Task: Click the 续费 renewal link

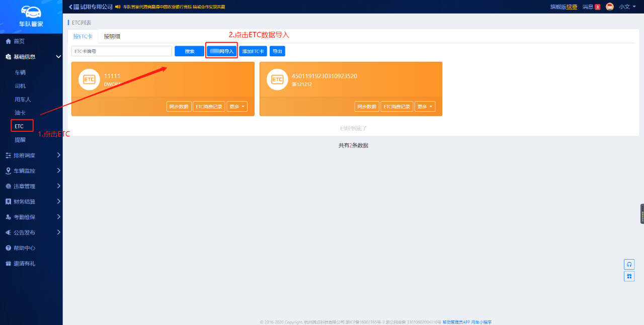Action: [x=572, y=7]
